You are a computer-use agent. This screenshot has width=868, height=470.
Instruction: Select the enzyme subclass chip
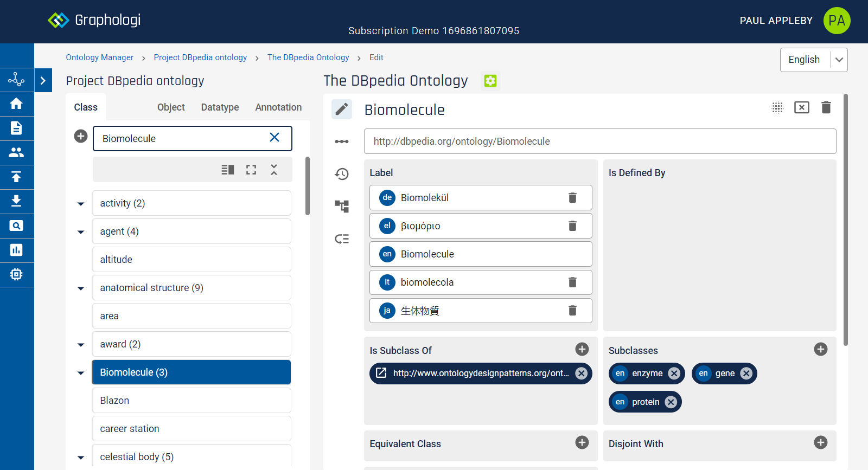(647, 373)
